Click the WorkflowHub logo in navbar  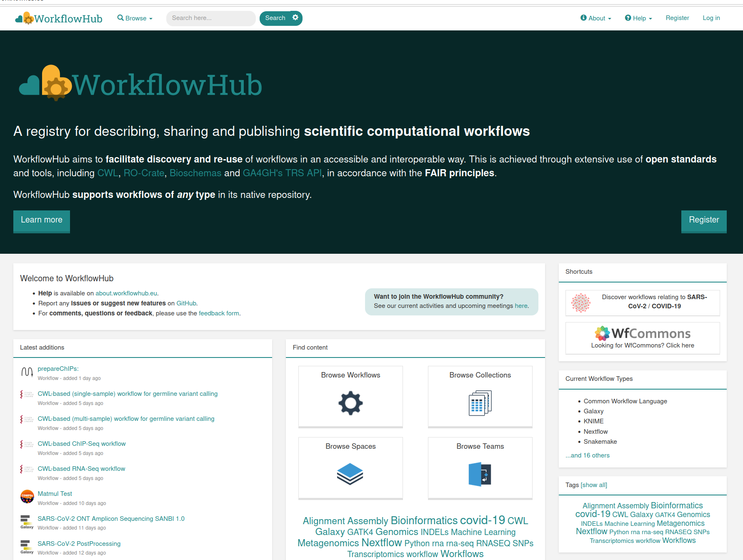click(x=59, y=18)
